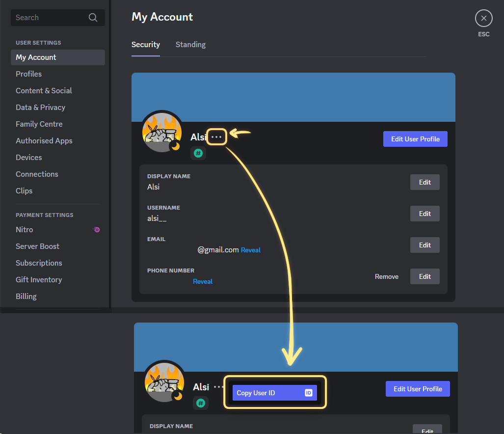Image resolution: width=504 pixels, height=434 pixels.
Task: Open Authorised Apps settings
Action: pos(44,141)
